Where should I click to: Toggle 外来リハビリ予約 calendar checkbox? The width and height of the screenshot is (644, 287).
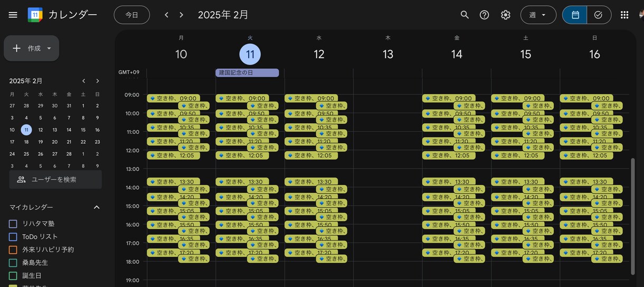tap(13, 249)
